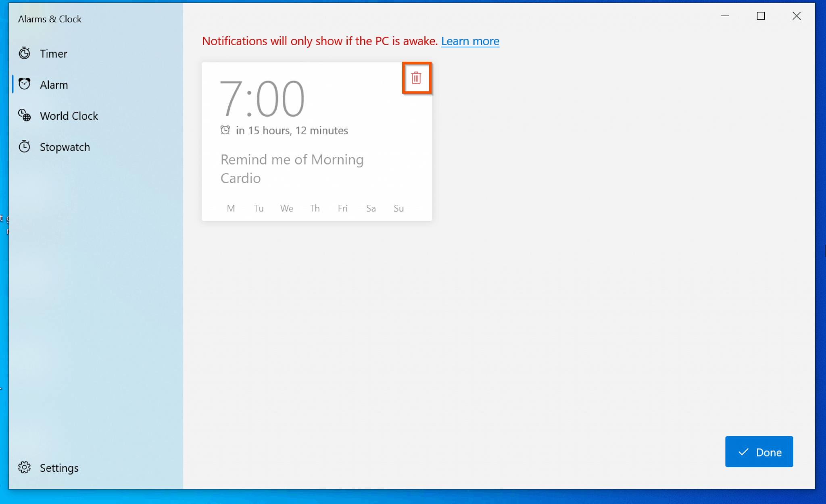Screen dimensions: 826x504
Task: Click the small alarm icon under 7:00
Action: (x=225, y=130)
